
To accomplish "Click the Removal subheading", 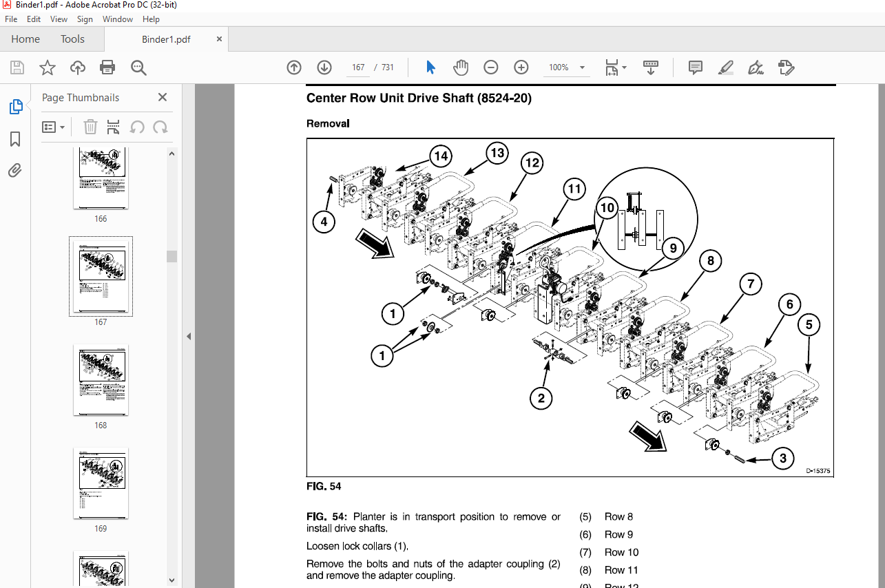I will 328,124.
